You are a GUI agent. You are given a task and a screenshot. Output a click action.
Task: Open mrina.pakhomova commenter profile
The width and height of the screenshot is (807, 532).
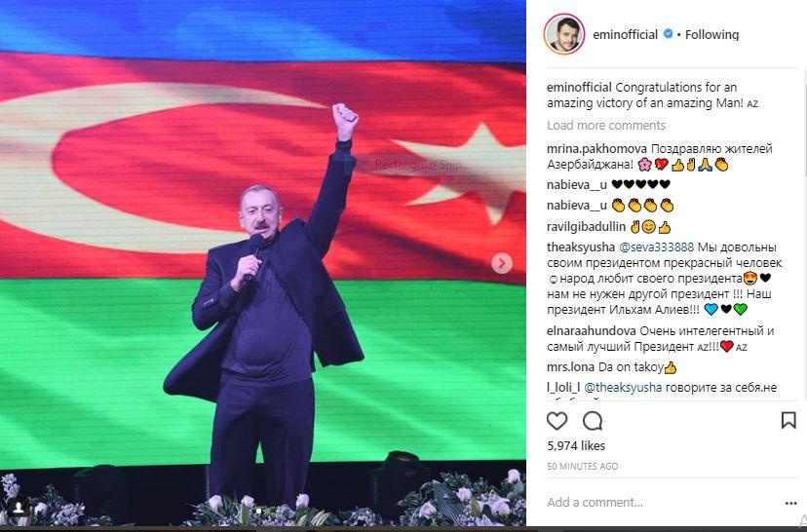pyautogui.click(x=596, y=149)
